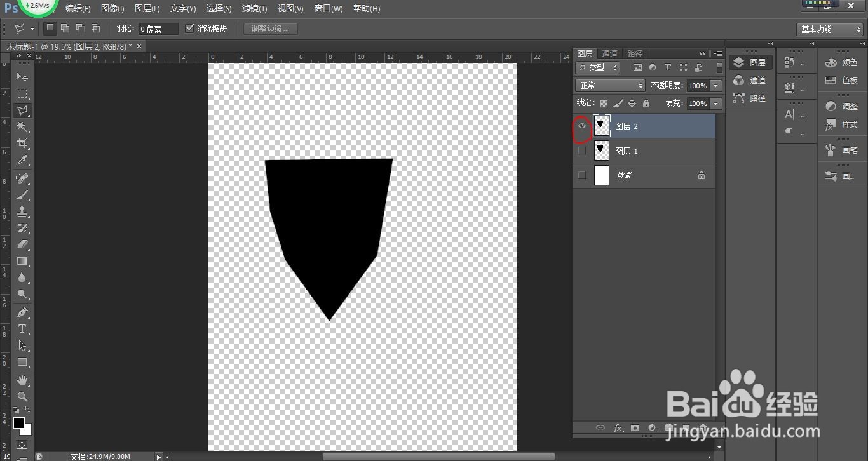This screenshot has height=461, width=868.
Task: Filter layers by pixel layers icon
Action: (x=637, y=68)
